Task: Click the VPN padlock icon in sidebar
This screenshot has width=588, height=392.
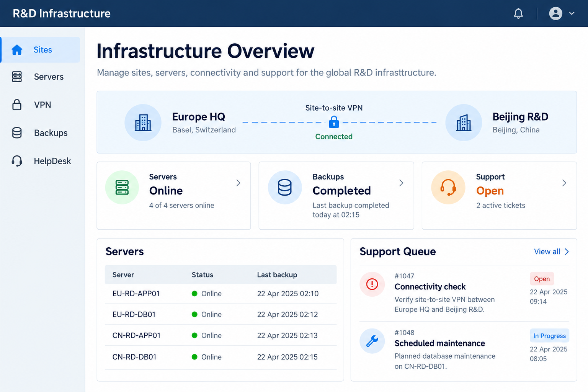Action: (x=17, y=105)
